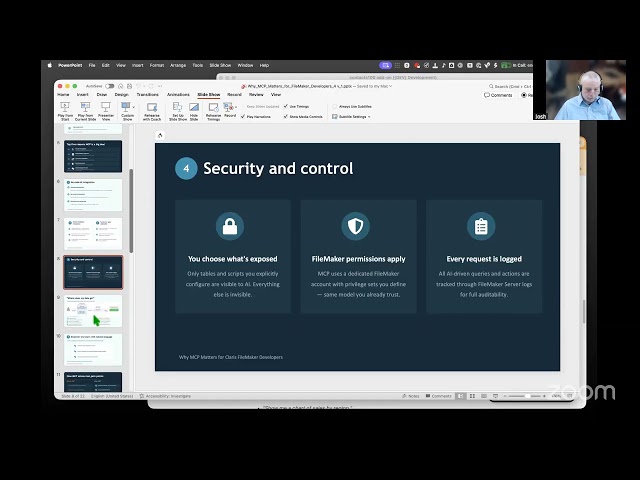The image size is (640, 480).
Task: Click the Subtitle Settings icon
Action: [x=335, y=117]
